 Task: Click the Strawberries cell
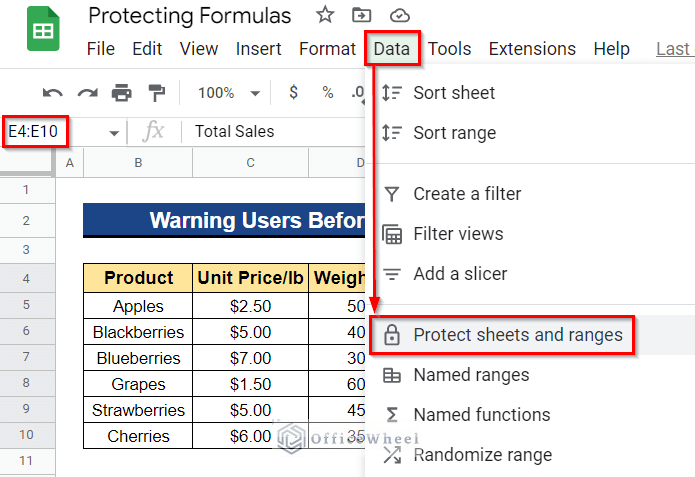coord(138,410)
